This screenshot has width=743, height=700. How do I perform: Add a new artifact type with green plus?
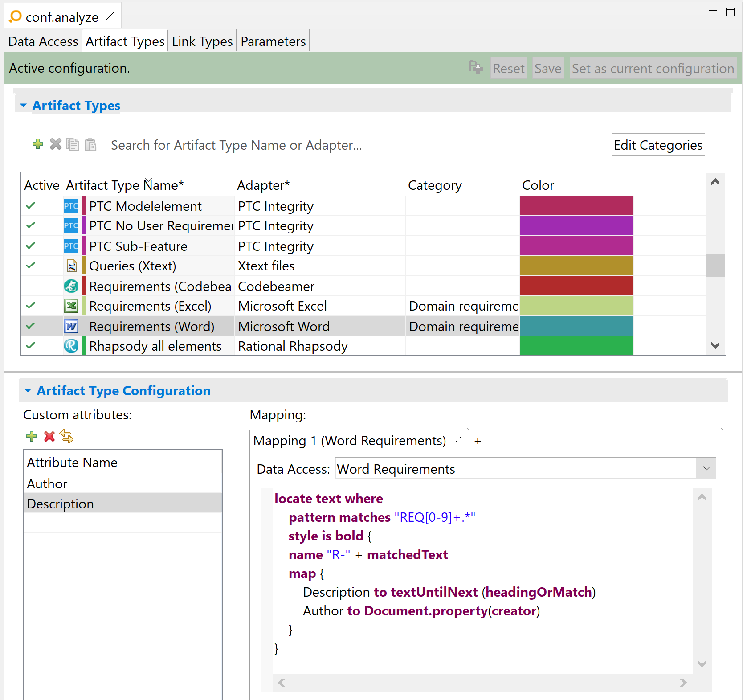(x=38, y=144)
